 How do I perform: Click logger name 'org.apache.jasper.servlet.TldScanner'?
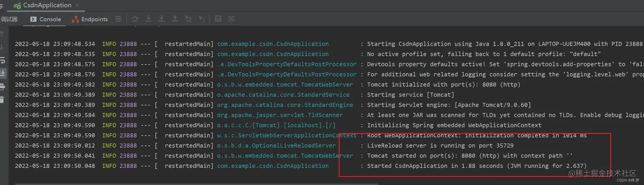tap(280, 115)
